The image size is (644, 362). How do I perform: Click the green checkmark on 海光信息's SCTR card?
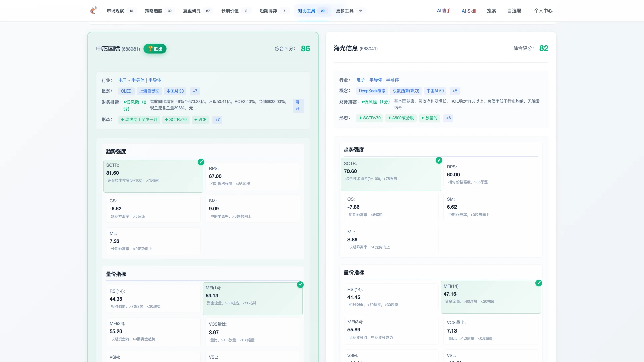click(439, 160)
